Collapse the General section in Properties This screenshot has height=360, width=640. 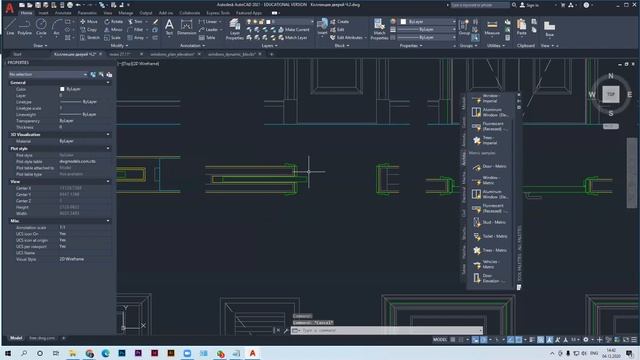(x=108, y=82)
